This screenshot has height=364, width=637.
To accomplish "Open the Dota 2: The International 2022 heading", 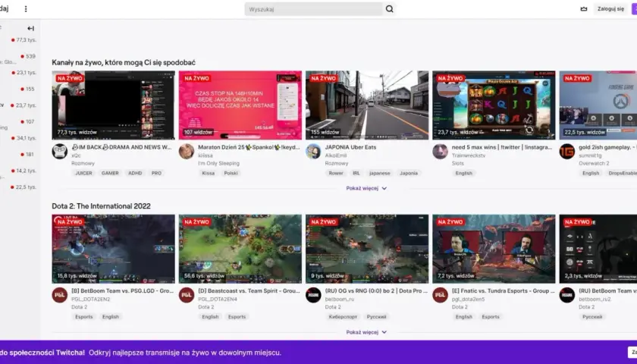I will point(101,206).
